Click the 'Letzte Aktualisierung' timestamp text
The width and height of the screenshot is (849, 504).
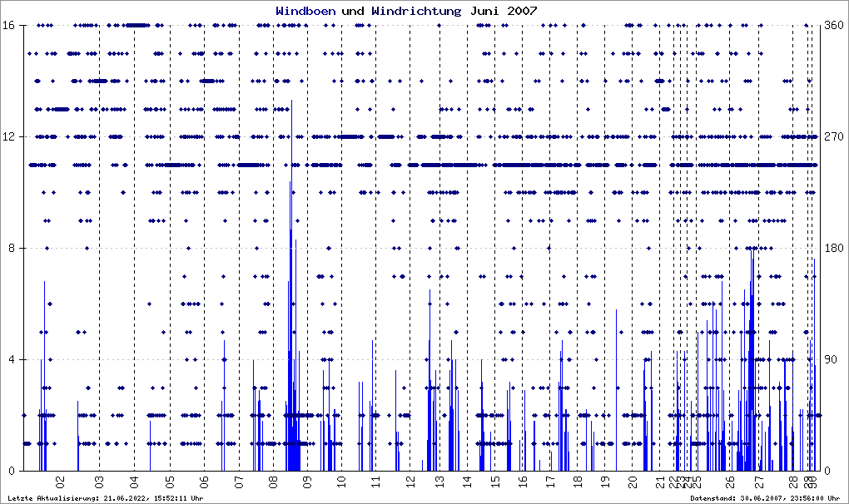tap(106, 498)
